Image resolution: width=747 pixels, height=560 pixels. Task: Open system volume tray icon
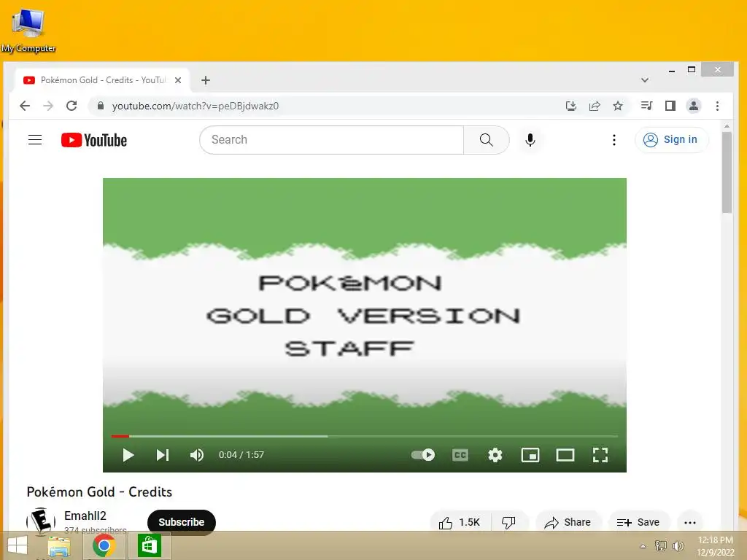click(678, 546)
